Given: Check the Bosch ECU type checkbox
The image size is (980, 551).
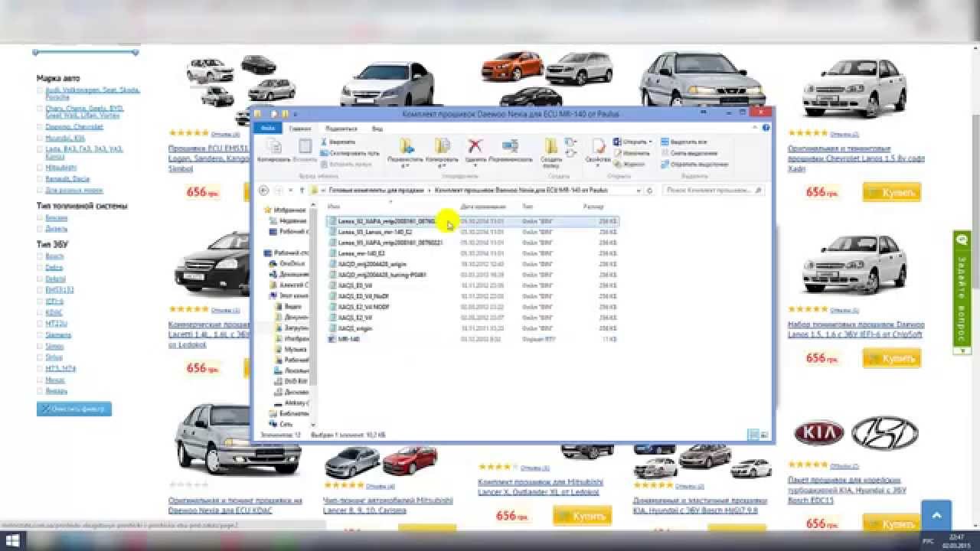Looking at the screenshot, I should tap(40, 256).
